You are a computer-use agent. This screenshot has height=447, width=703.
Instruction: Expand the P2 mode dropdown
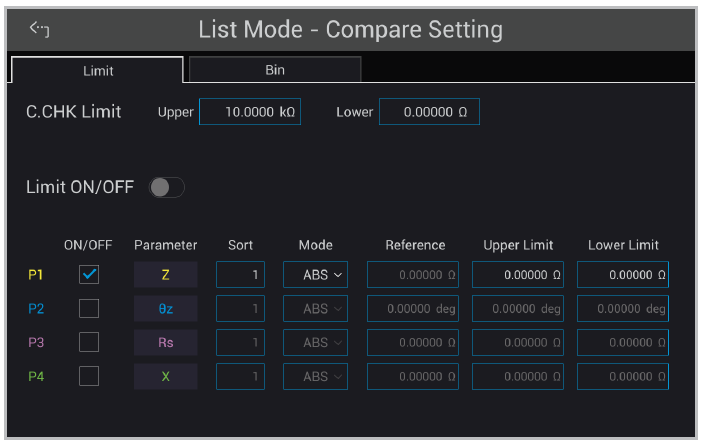[x=315, y=309]
